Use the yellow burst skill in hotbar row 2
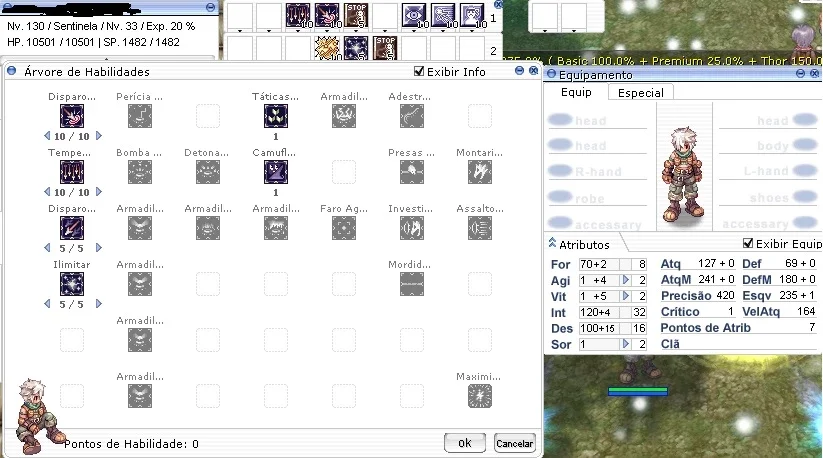This screenshot has width=823, height=458. (327, 48)
